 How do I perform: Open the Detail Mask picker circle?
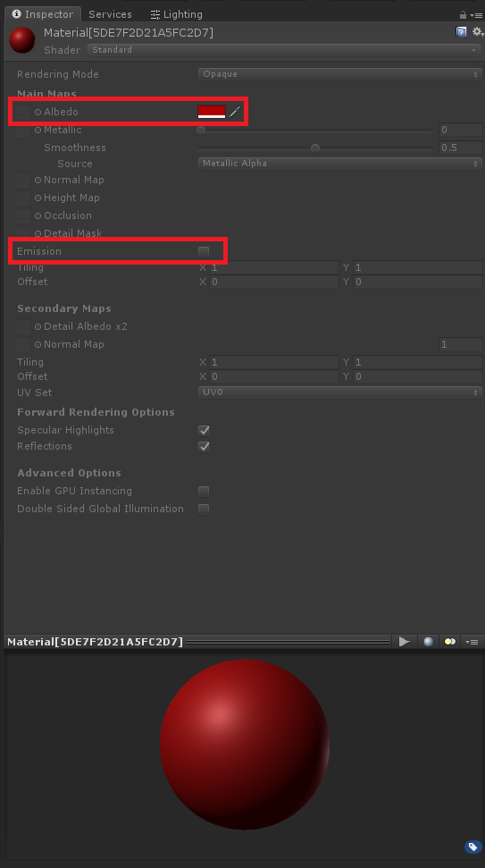[x=38, y=233]
